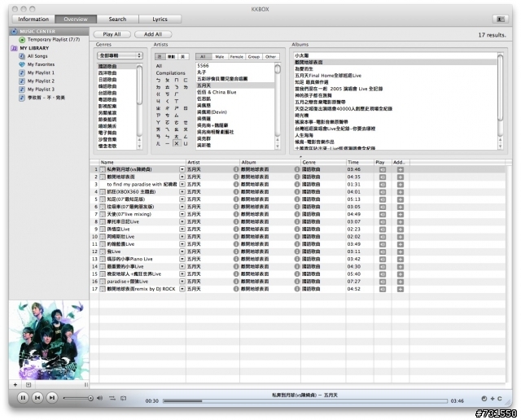Click the refresh C icon bottom right
Screen dimensions: 521x420
point(499,398)
